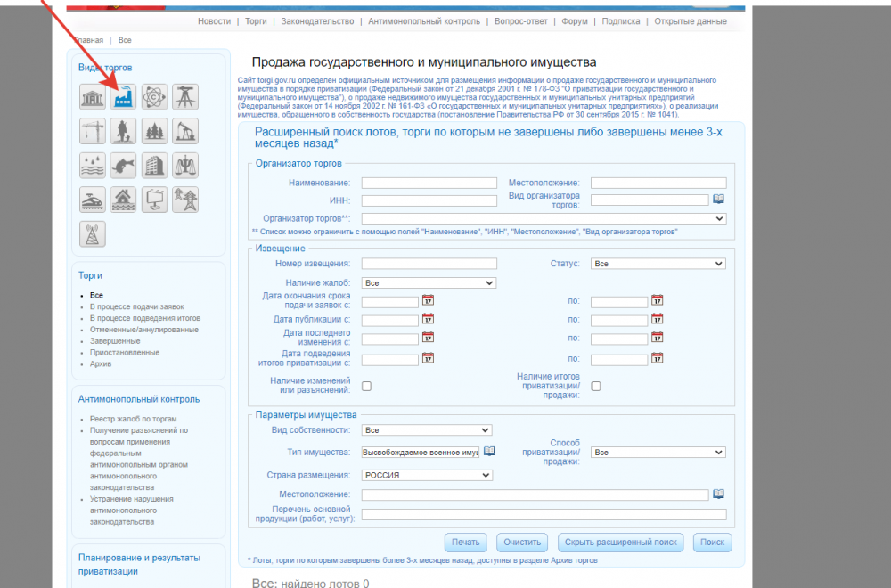
Task: Select the blue factory icon
Action: coord(123,97)
